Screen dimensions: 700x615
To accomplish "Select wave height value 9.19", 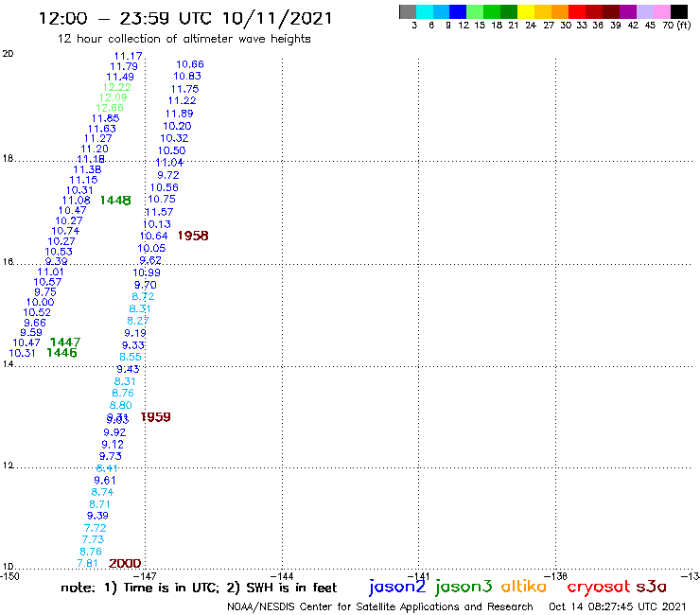I will pyautogui.click(x=135, y=333).
